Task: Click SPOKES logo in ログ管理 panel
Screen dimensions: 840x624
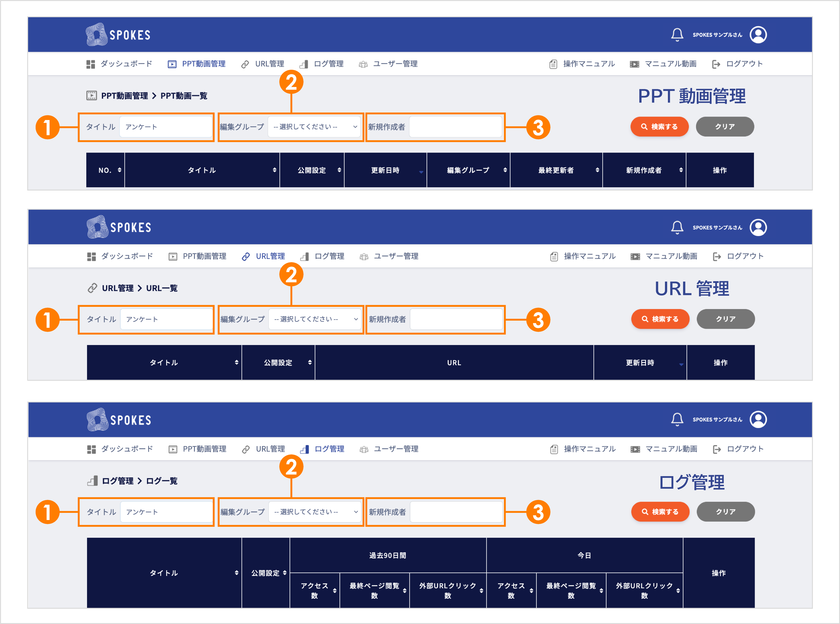Action: (119, 419)
